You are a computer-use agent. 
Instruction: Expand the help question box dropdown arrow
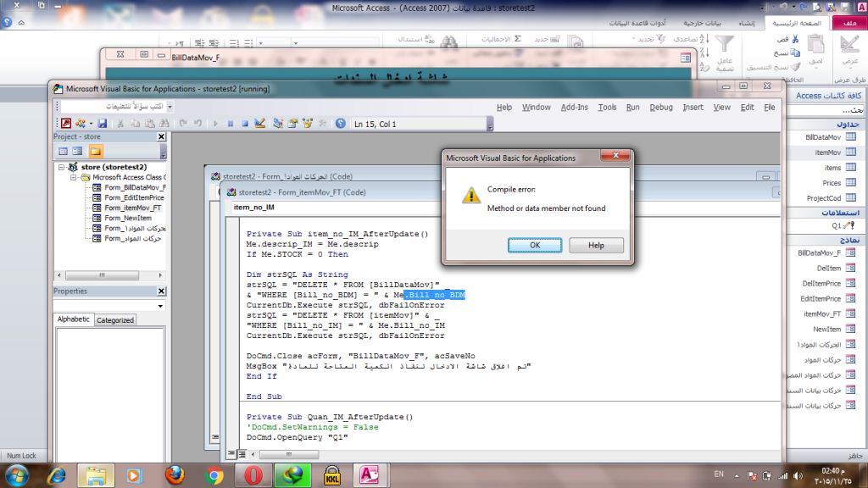coord(170,106)
